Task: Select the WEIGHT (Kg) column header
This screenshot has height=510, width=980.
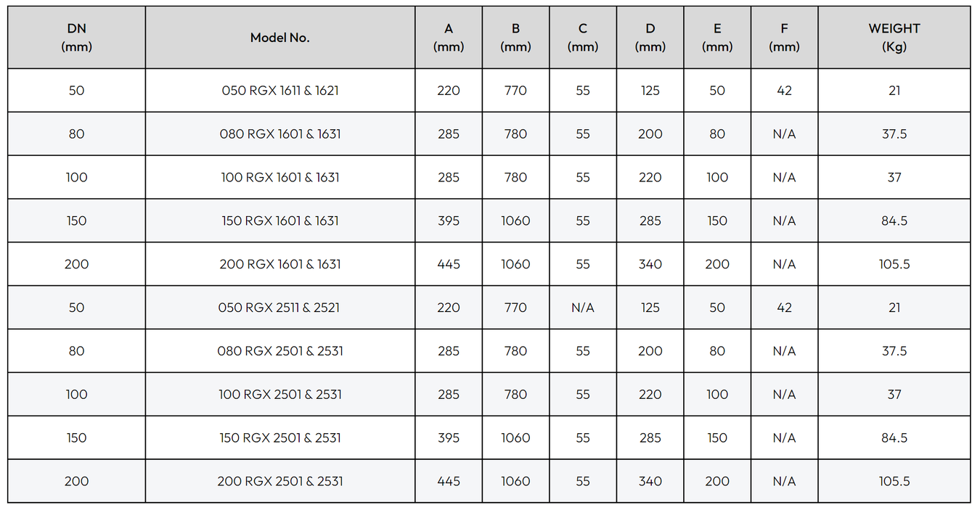Action: [x=894, y=38]
